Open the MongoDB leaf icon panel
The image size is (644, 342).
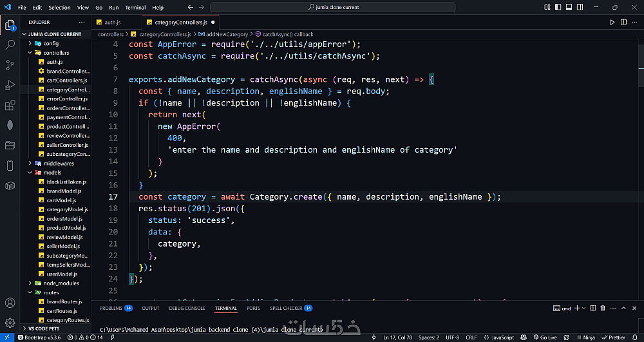pos(10,125)
